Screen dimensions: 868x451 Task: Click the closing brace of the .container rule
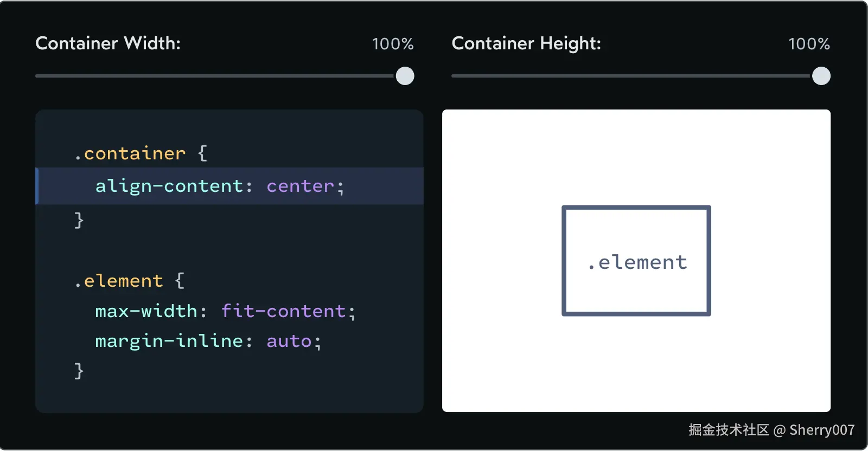(79, 220)
